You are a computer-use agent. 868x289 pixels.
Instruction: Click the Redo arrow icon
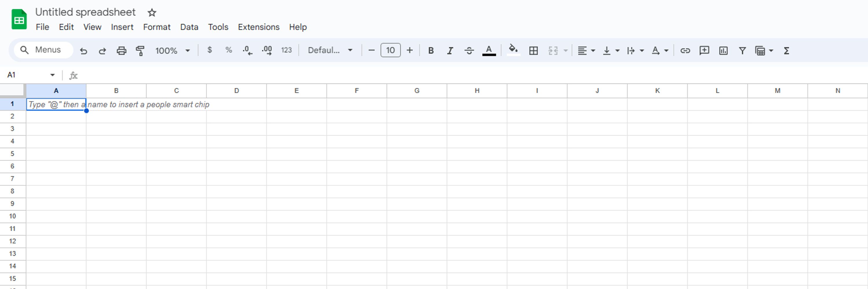point(102,51)
